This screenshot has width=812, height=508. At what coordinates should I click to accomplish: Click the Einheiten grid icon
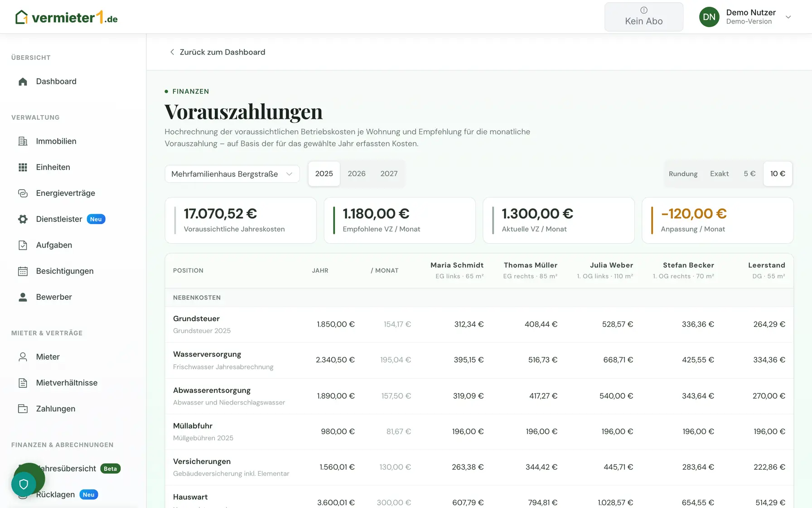coord(23,167)
